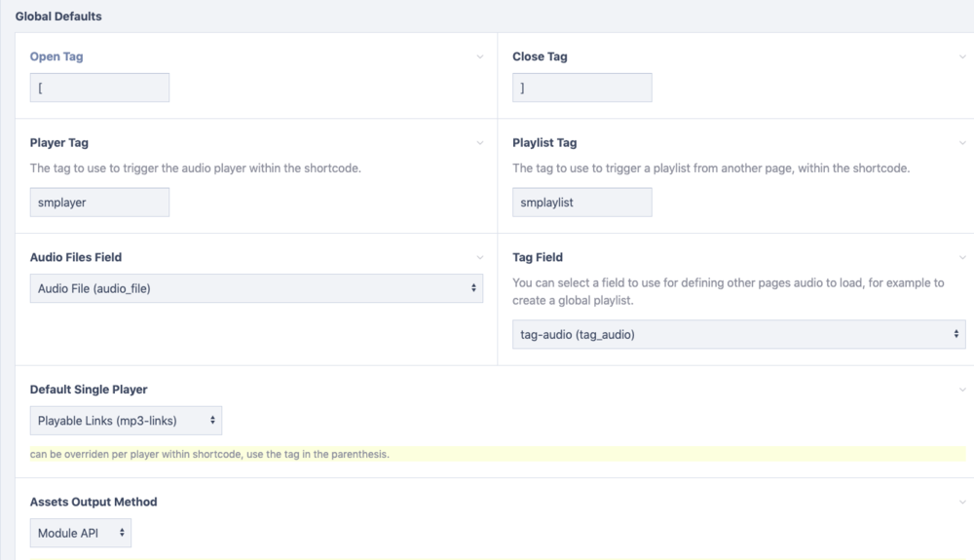Toggle the Playlist Tag section chevron
974x560 pixels.
[x=962, y=143]
